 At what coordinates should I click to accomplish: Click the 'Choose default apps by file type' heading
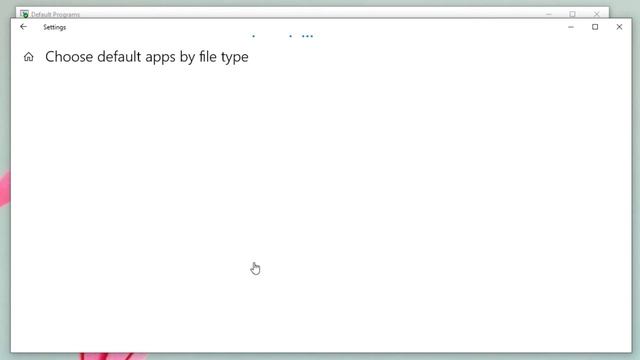(x=147, y=57)
